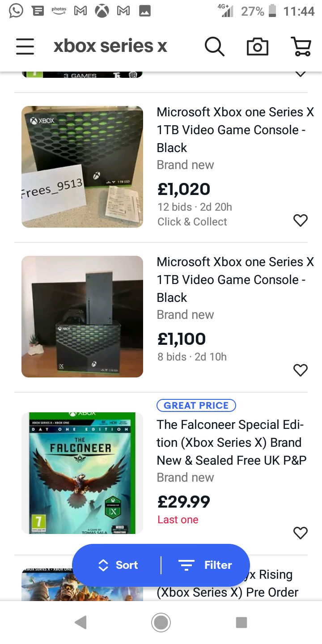Viewport: 322px width, 644px height.
Task: Open the hamburger navigation menu
Action: [x=25, y=47]
